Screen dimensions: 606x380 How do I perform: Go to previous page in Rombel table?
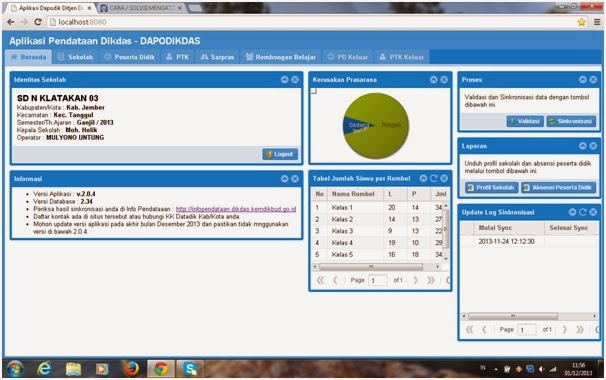coord(335,280)
